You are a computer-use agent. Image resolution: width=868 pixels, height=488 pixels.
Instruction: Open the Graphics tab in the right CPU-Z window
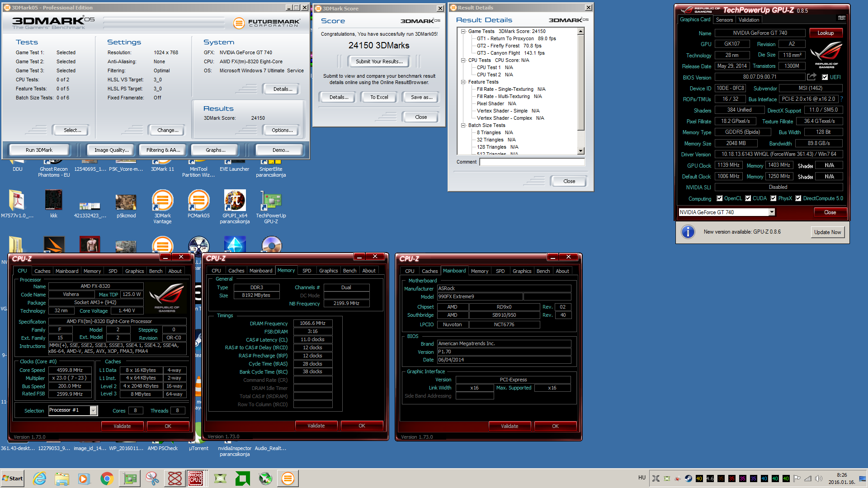click(x=522, y=271)
